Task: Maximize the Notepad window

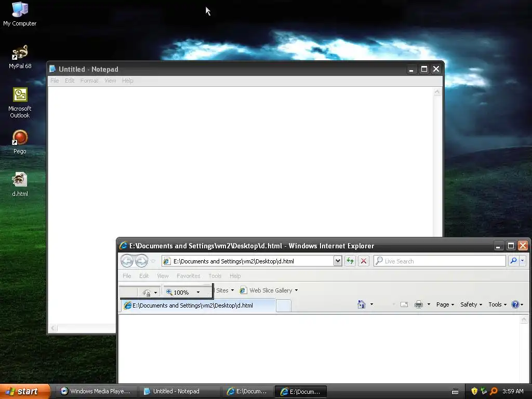Action: click(424, 69)
